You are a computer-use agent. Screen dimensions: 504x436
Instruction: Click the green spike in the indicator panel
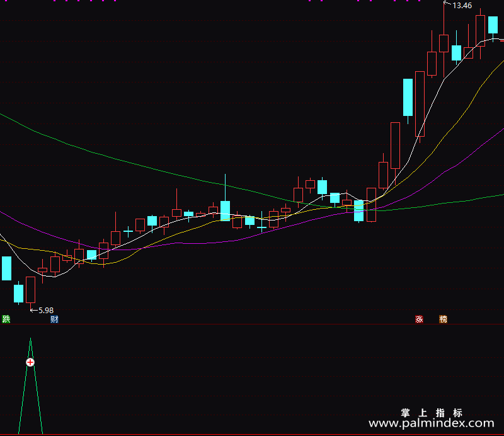[30, 386]
